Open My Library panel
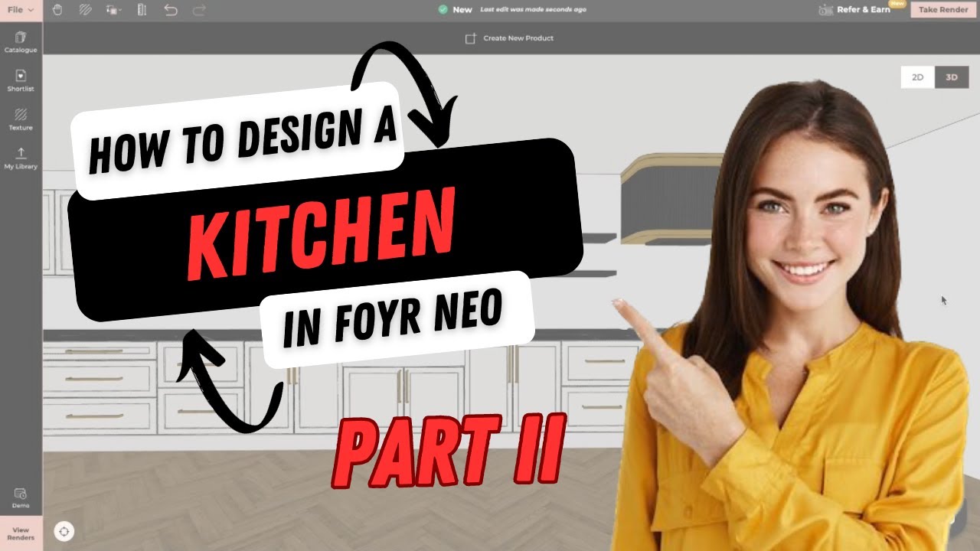Viewport: 980px width, 551px height. point(21,158)
